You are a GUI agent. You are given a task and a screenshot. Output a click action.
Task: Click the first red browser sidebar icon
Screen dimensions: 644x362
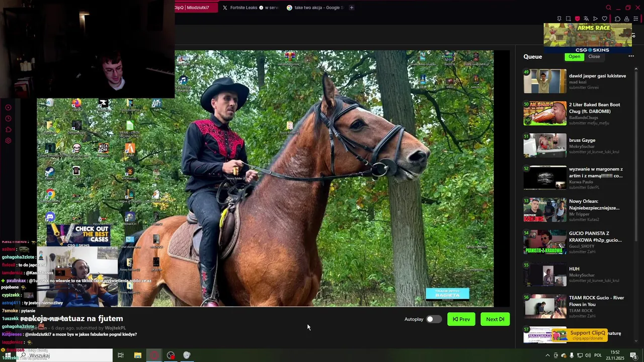pos(8,108)
